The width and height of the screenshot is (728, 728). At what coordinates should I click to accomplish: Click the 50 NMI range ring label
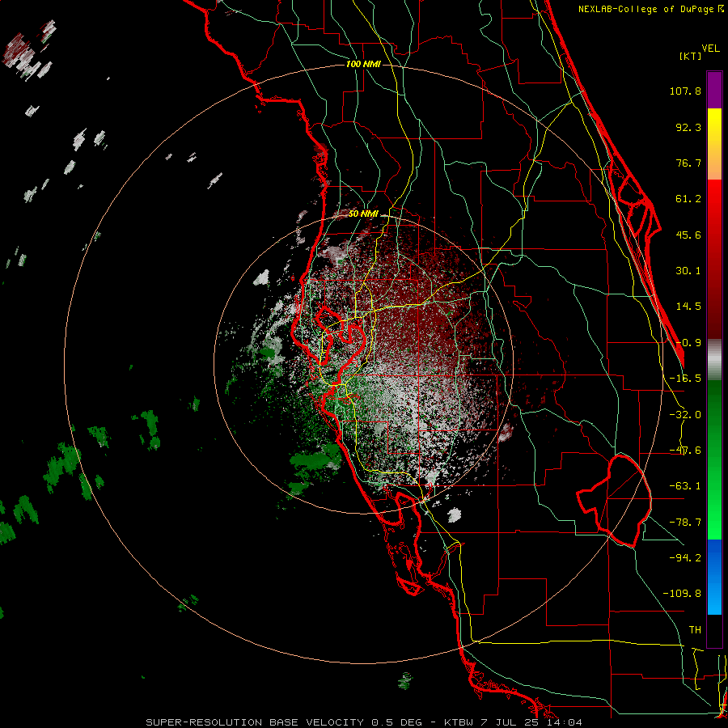pos(363,214)
